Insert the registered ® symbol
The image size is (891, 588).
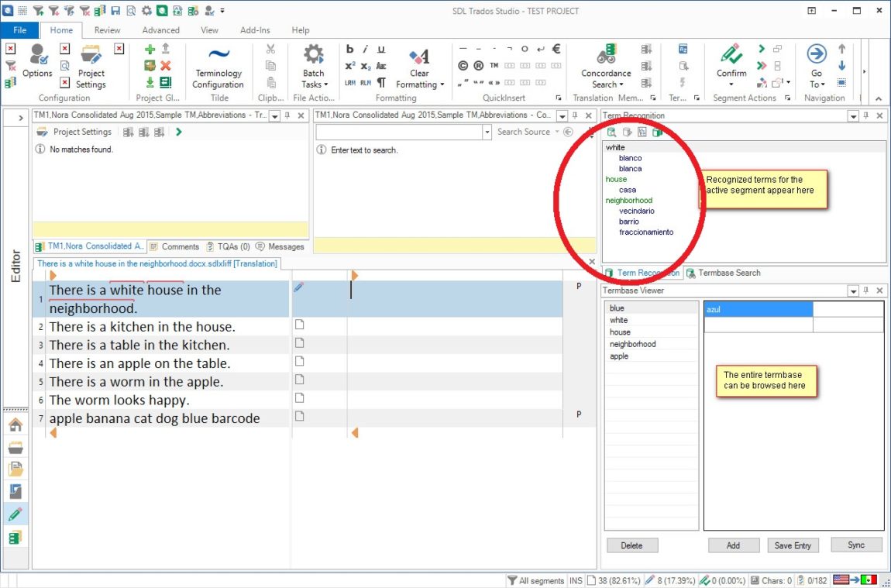point(479,66)
